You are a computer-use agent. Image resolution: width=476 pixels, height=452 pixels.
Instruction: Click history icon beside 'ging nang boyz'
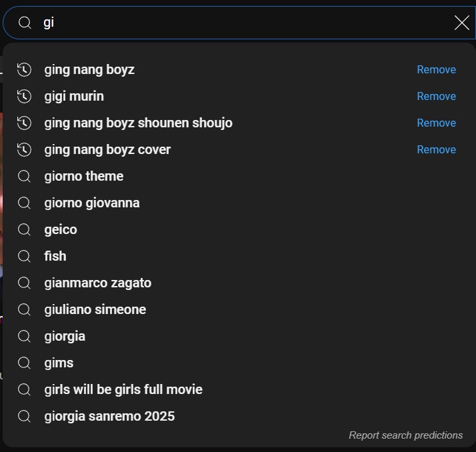pyautogui.click(x=24, y=69)
